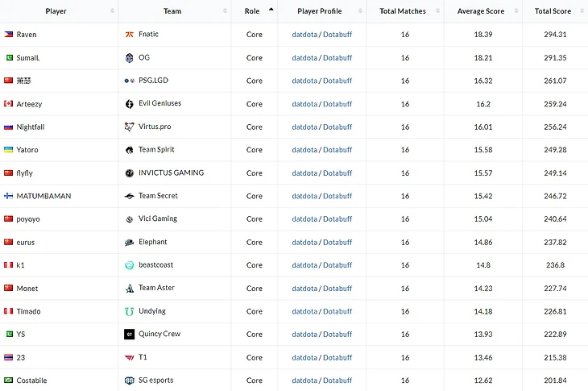Click the Evil Geniuses logo icon
The height and width of the screenshot is (391, 588).
tap(130, 104)
